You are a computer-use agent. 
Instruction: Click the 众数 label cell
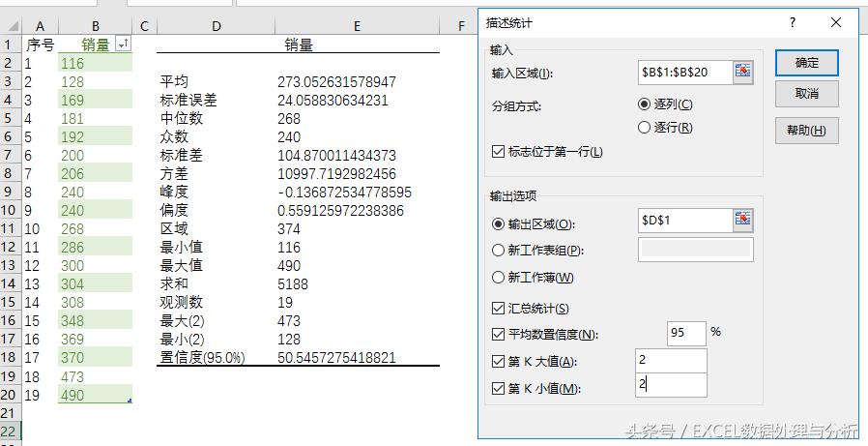[x=216, y=136]
